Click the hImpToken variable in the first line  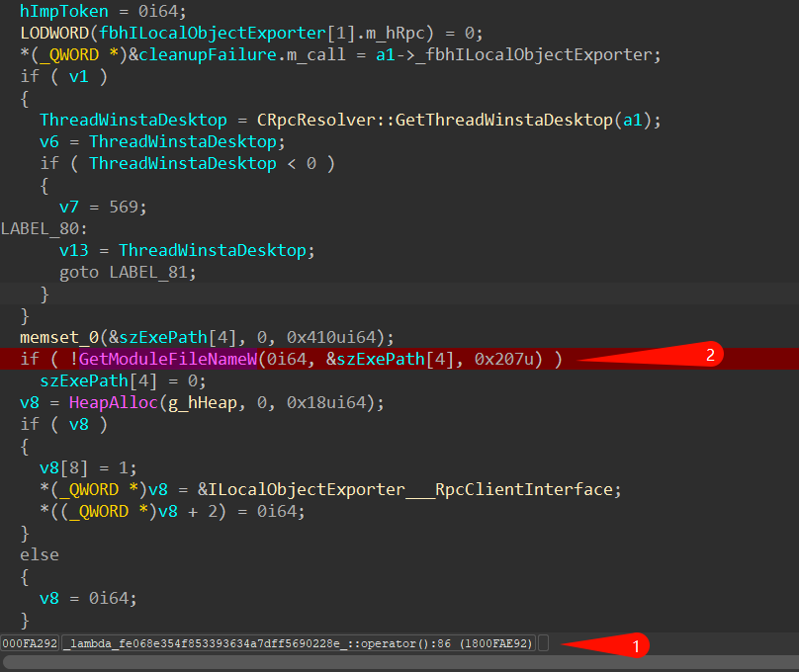pos(63,11)
